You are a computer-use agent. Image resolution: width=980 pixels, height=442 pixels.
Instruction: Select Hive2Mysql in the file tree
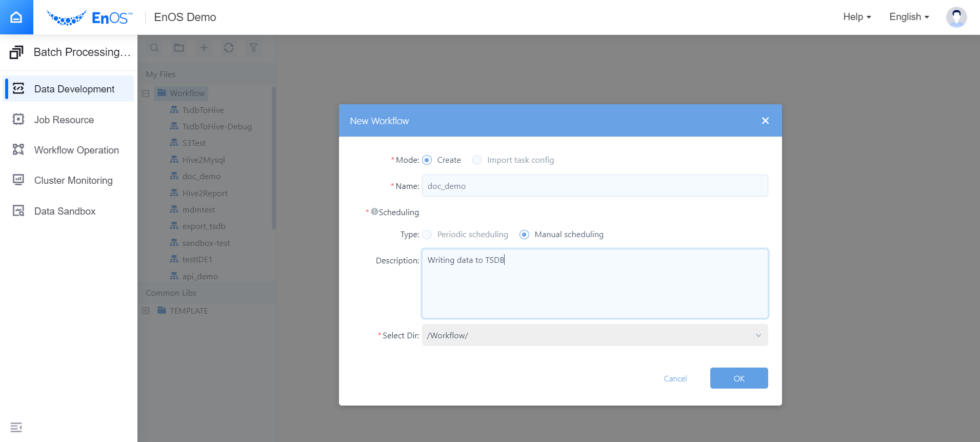204,160
